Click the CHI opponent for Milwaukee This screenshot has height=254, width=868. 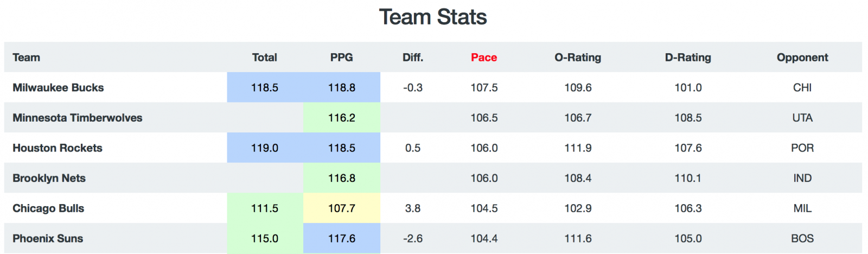click(802, 87)
